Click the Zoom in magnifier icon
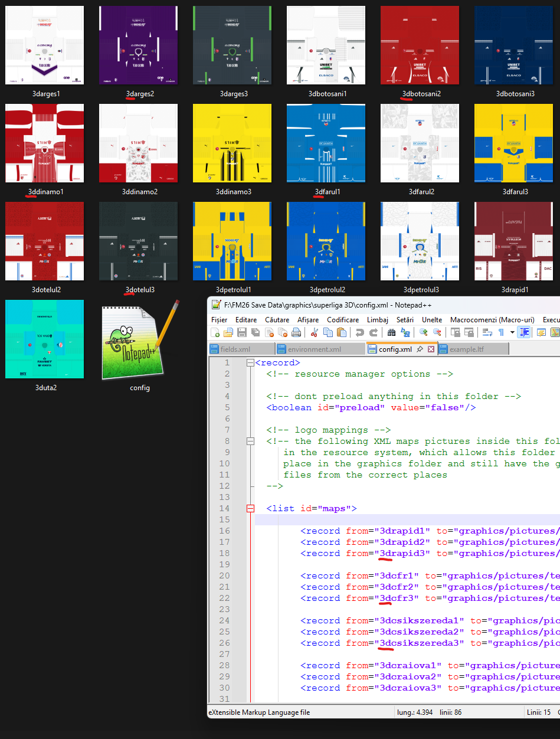The image size is (560, 739). (423, 333)
